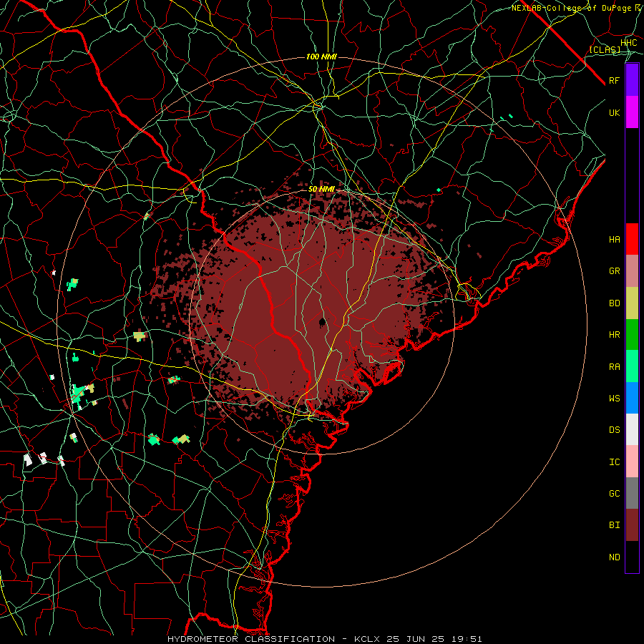Click the WS blue legend swatch
This screenshot has width=644, height=644.
(x=632, y=398)
